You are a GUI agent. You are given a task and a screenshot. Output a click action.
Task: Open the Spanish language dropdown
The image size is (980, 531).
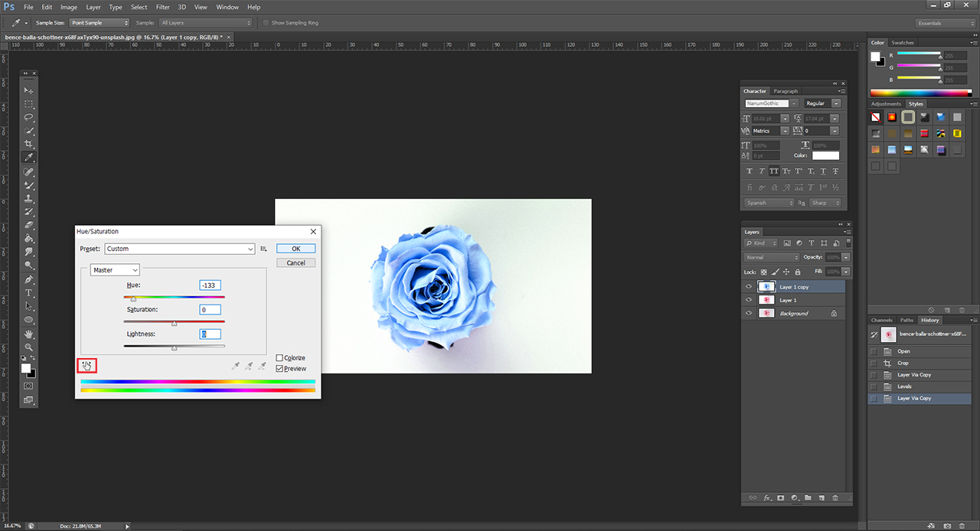769,203
